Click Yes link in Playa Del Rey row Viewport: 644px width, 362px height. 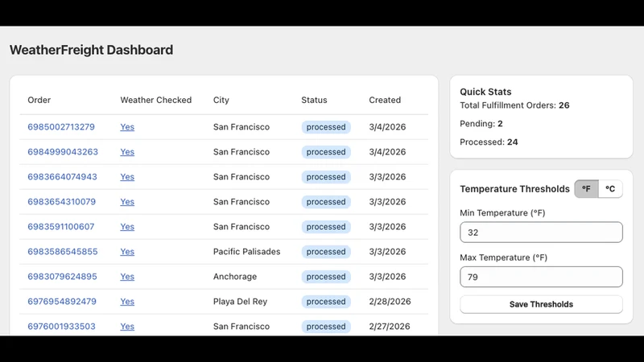(127, 302)
